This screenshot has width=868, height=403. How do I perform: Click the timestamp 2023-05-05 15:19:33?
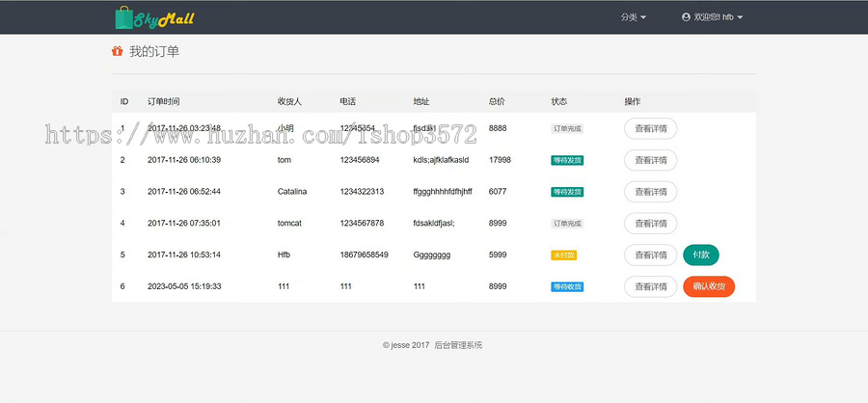(x=184, y=286)
